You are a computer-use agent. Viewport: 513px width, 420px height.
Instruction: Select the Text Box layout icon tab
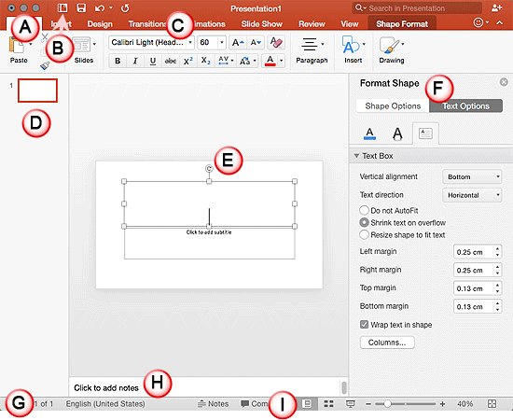coord(425,133)
